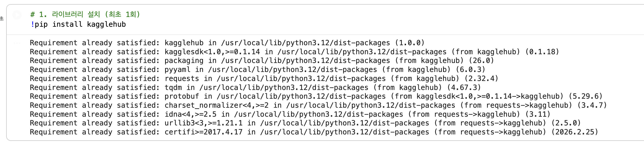Click the idna (3.11) output line
This screenshot has width=644, height=146.
pos(290,114)
